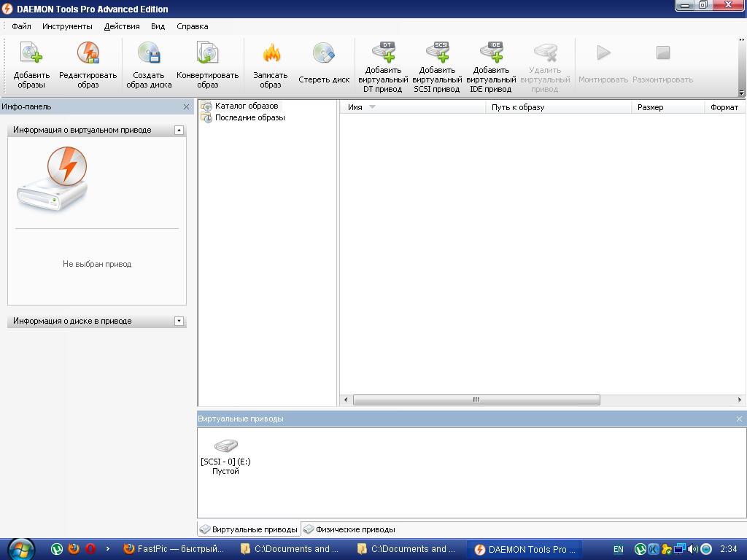Click the scrollbar left arrow
The height and width of the screenshot is (560, 747).
[x=346, y=400]
